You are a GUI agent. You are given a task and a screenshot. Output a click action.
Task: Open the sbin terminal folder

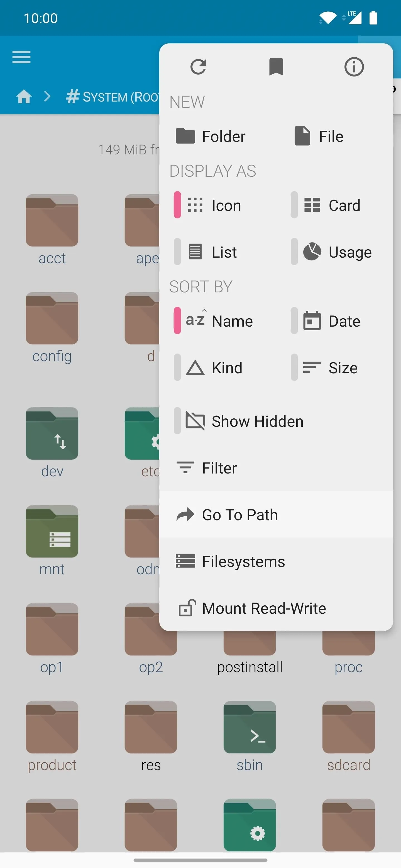pos(250,737)
